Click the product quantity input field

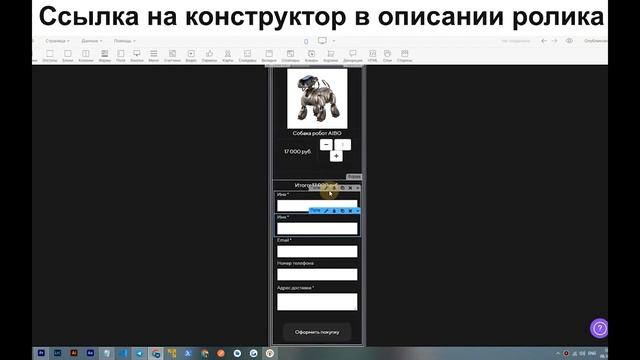click(342, 144)
